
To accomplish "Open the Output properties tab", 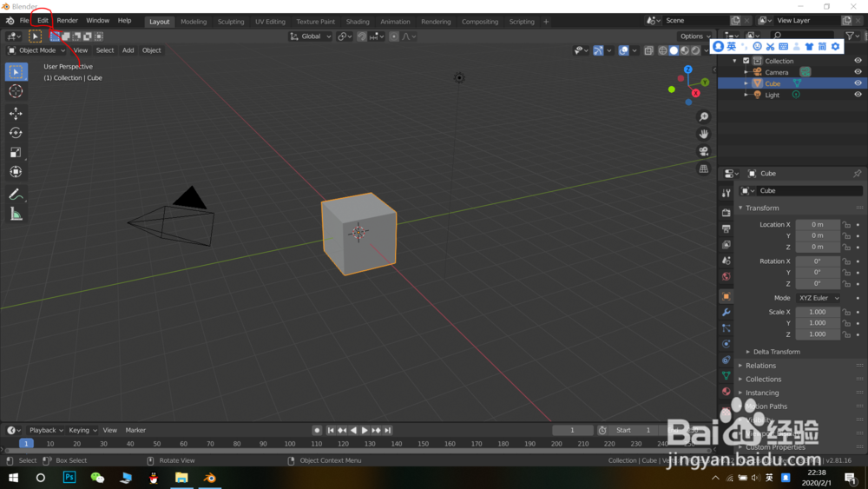I will click(x=727, y=228).
